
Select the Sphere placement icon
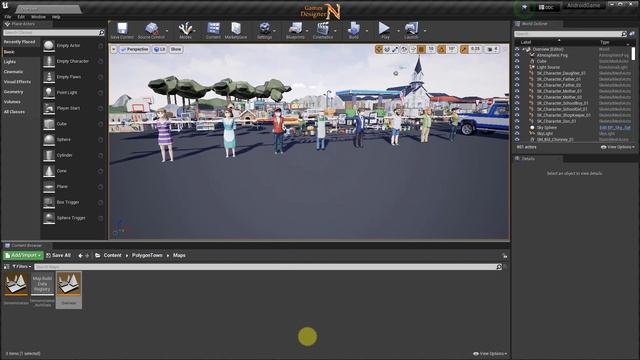[49, 140]
